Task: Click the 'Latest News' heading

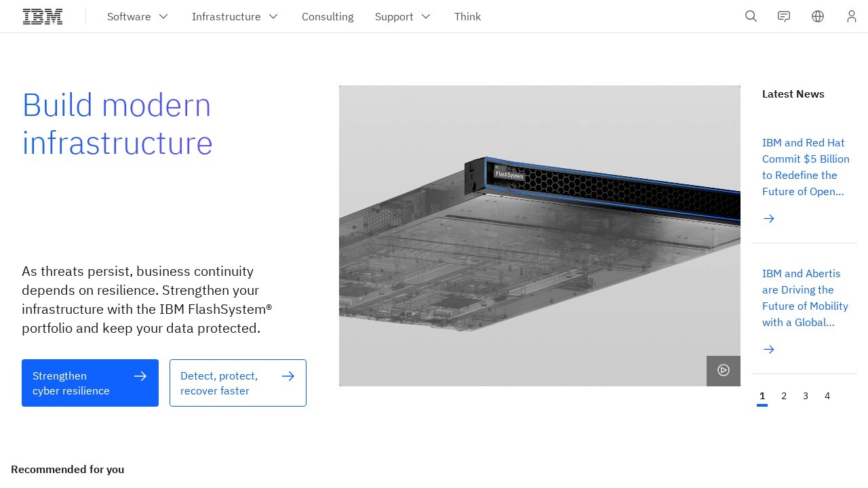Action: [793, 94]
